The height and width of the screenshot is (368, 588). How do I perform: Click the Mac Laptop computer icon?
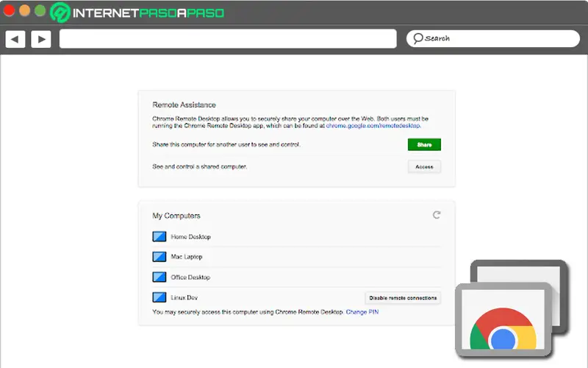pyautogui.click(x=159, y=257)
